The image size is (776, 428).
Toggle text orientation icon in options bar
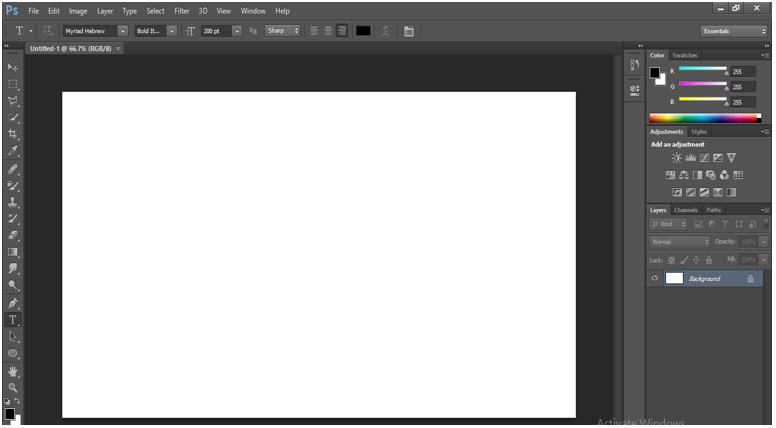[x=48, y=31]
